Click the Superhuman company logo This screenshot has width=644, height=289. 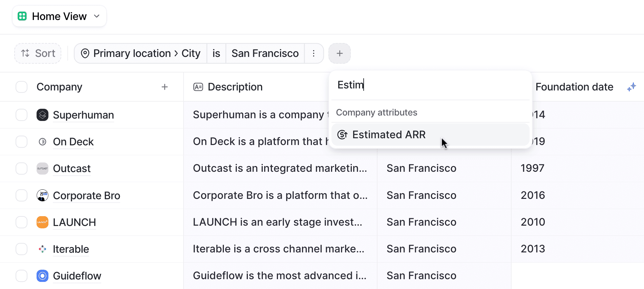(x=42, y=115)
